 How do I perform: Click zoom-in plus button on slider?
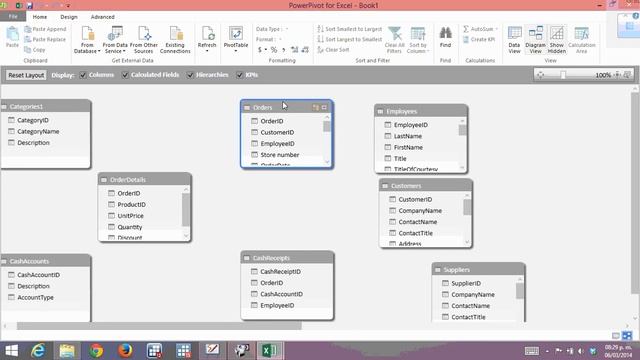click(x=617, y=75)
